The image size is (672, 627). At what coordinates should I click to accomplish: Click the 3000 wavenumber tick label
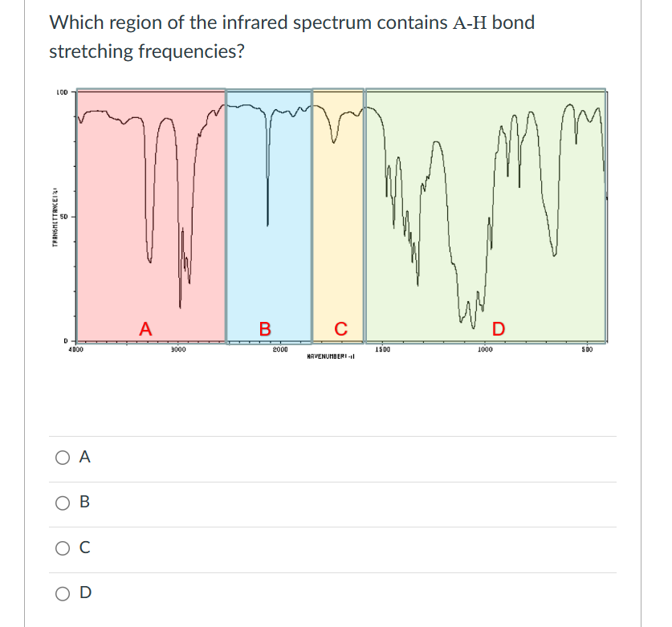point(178,348)
